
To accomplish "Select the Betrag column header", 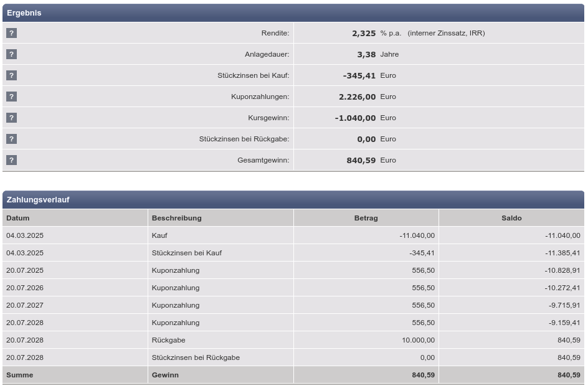I will 366,218.
